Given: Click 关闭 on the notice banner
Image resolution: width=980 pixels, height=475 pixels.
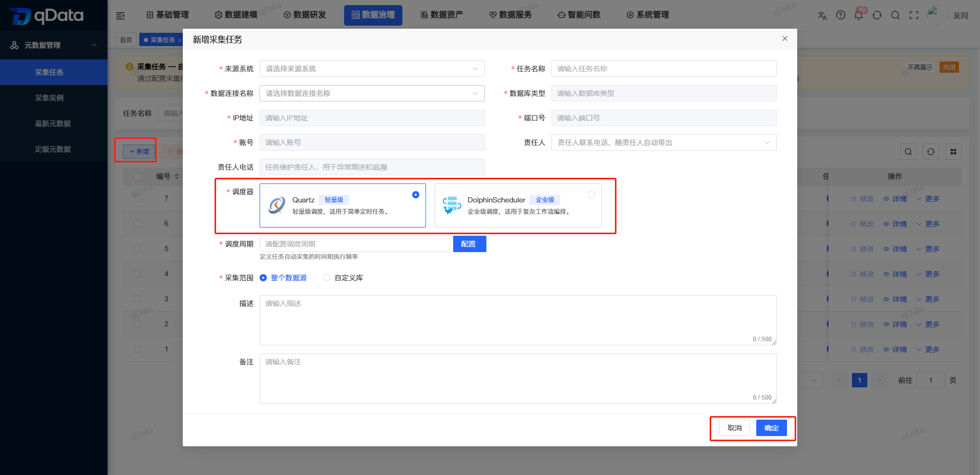Looking at the screenshot, I should click(949, 68).
